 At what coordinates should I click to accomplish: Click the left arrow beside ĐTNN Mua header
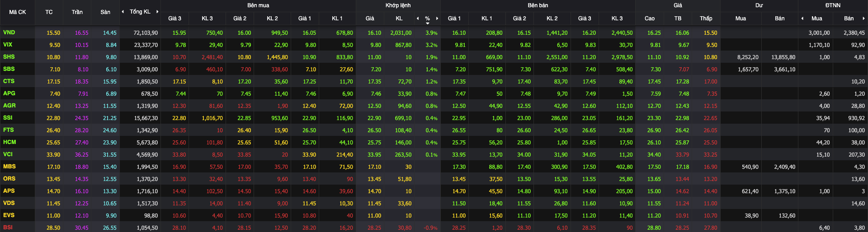(x=802, y=19)
